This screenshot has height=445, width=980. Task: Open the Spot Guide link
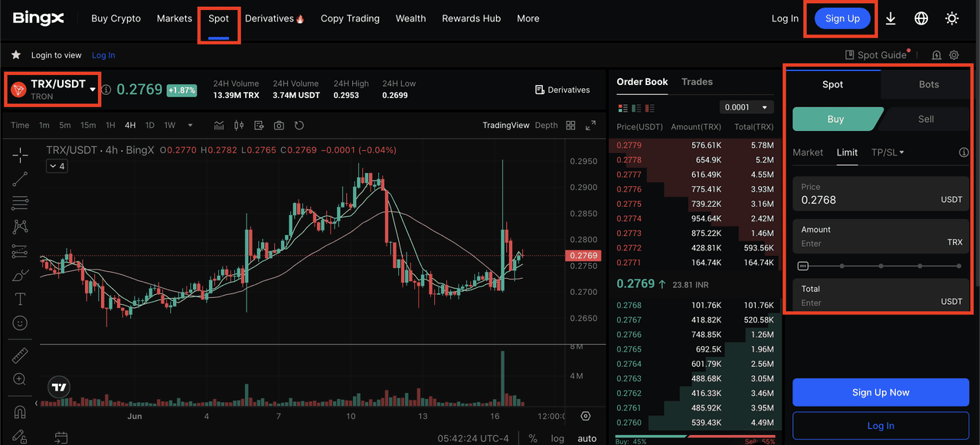876,55
